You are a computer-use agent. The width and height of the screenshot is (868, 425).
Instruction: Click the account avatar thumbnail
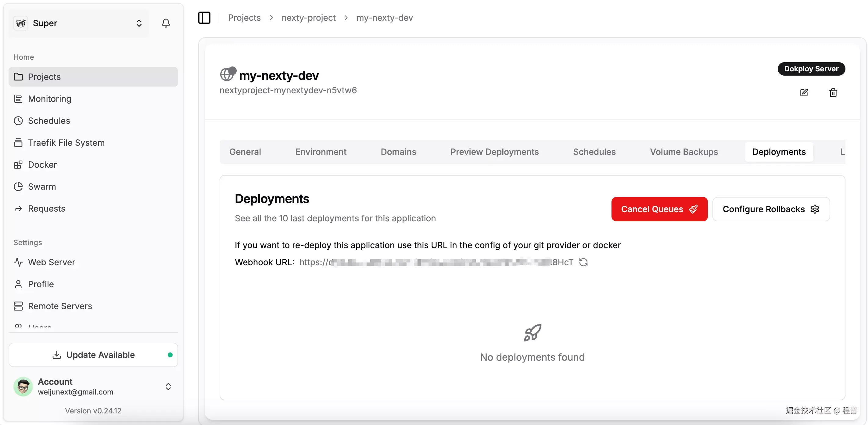click(x=23, y=387)
